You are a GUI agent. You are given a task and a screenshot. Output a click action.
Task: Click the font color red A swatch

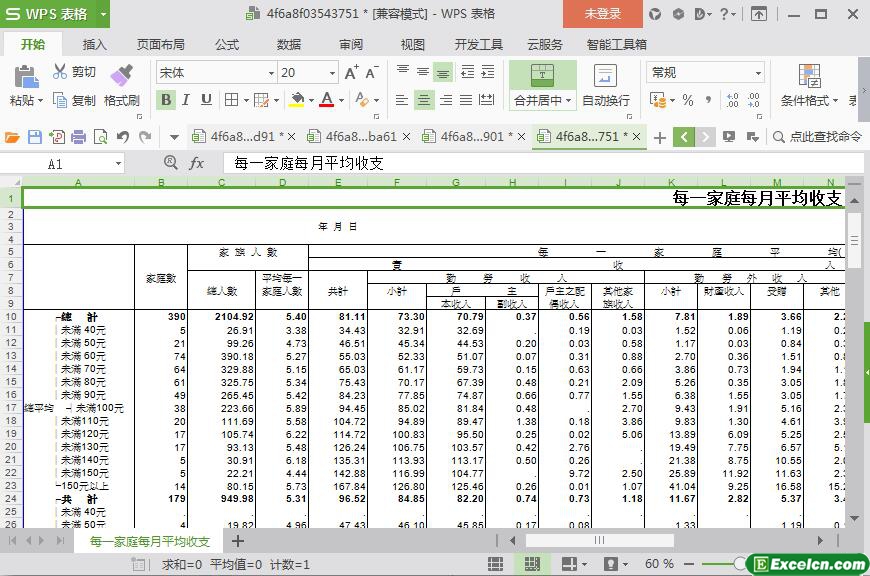click(x=326, y=100)
